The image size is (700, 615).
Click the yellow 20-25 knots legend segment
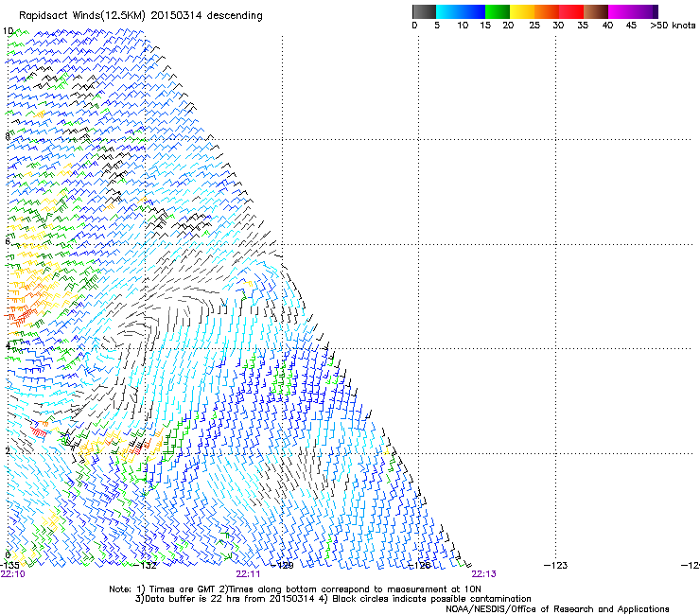click(x=522, y=11)
